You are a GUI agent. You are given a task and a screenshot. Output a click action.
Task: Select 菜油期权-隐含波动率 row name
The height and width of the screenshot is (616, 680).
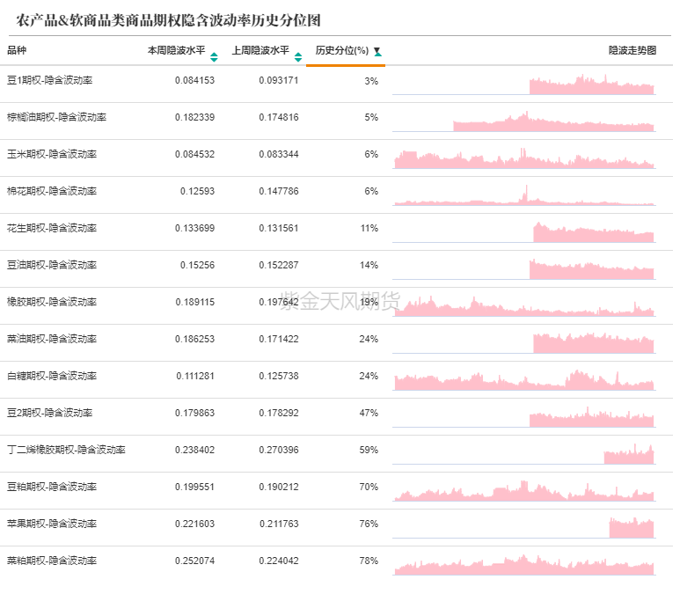52,339
